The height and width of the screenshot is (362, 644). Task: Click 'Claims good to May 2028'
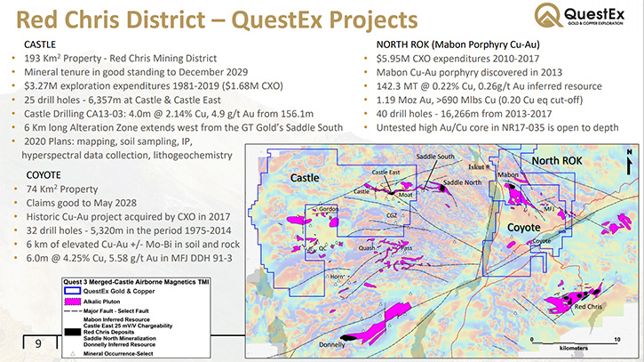coord(82,203)
